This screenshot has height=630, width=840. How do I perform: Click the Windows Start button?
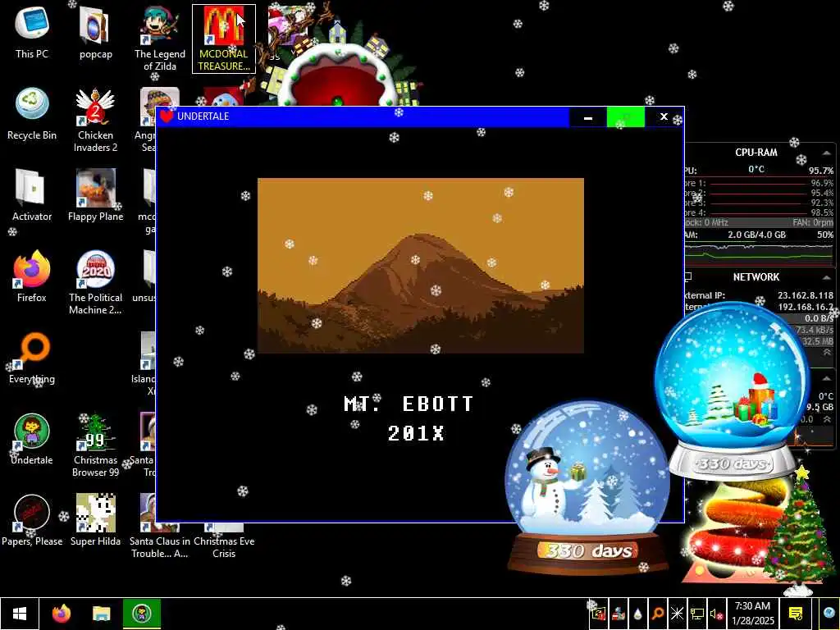pos(20,614)
